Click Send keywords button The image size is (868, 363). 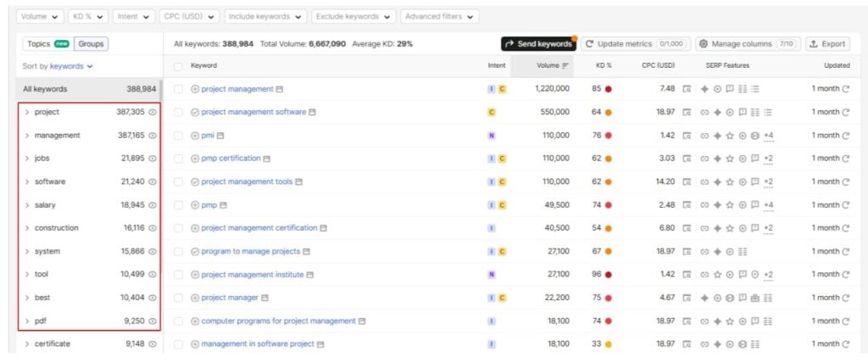click(538, 44)
